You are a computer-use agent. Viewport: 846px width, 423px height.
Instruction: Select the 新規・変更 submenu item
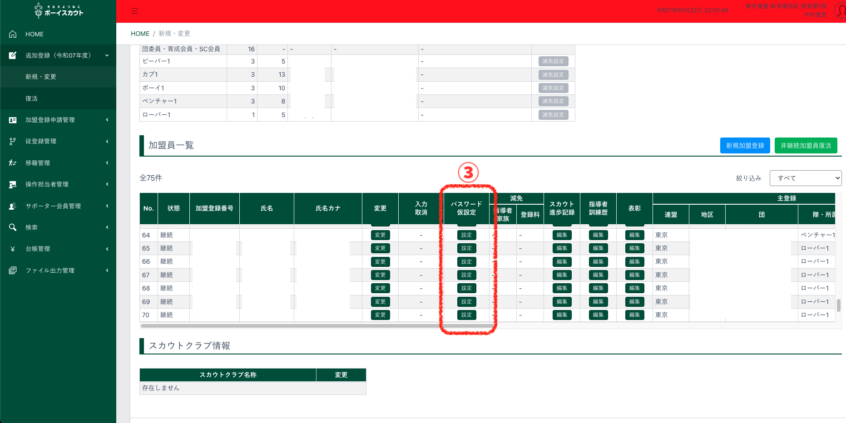(40, 76)
